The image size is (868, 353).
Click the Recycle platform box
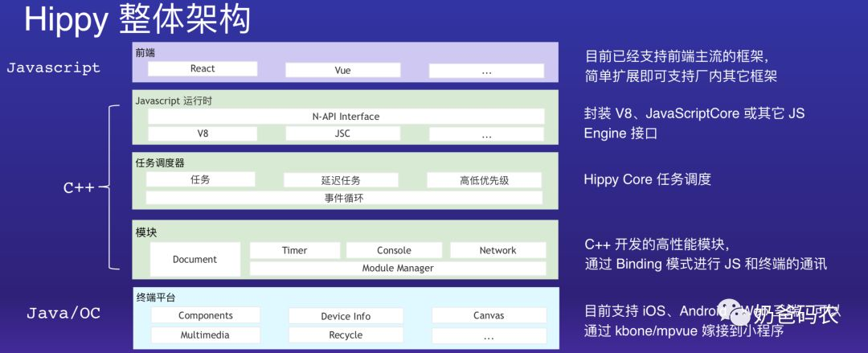(x=346, y=335)
